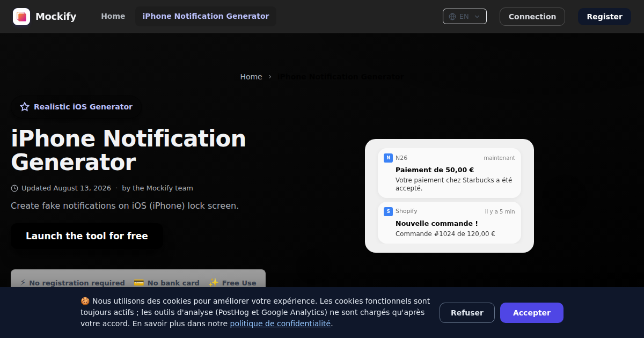Click No registration required text

(77, 283)
